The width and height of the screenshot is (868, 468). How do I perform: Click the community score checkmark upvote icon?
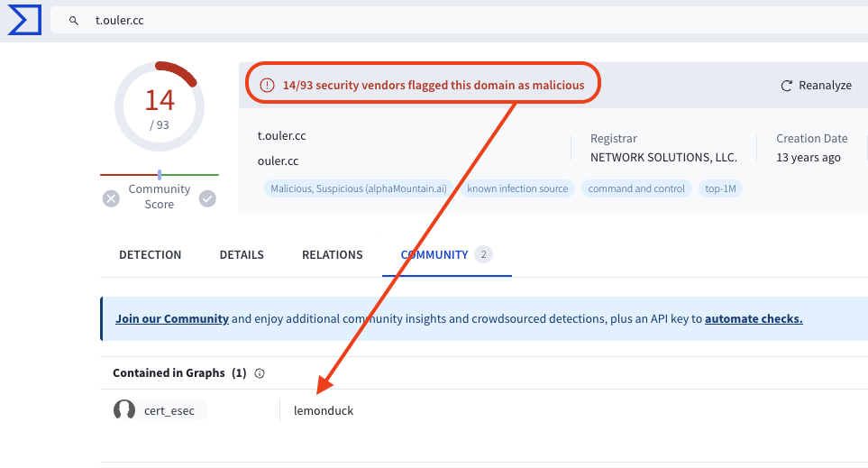[207, 198]
